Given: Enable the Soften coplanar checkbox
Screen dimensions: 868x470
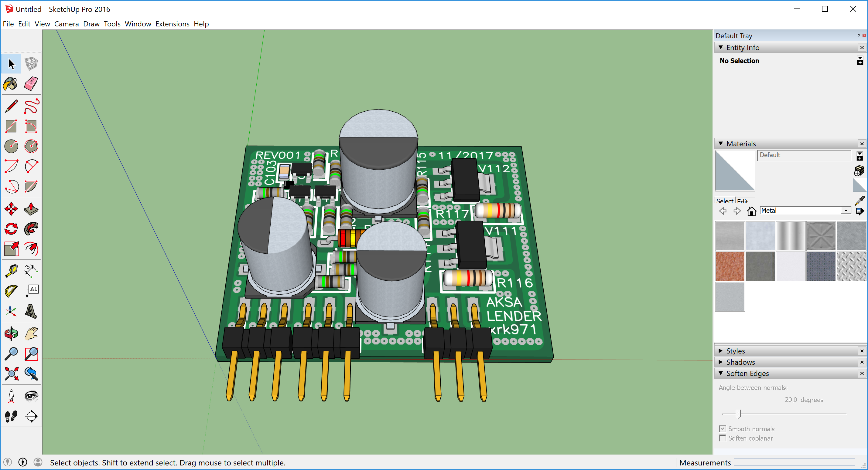Looking at the screenshot, I should [723, 438].
